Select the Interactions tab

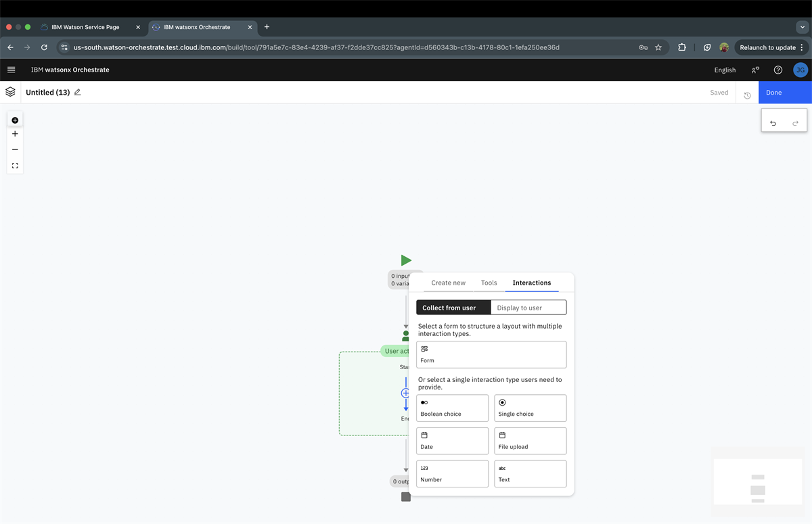pos(532,283)
